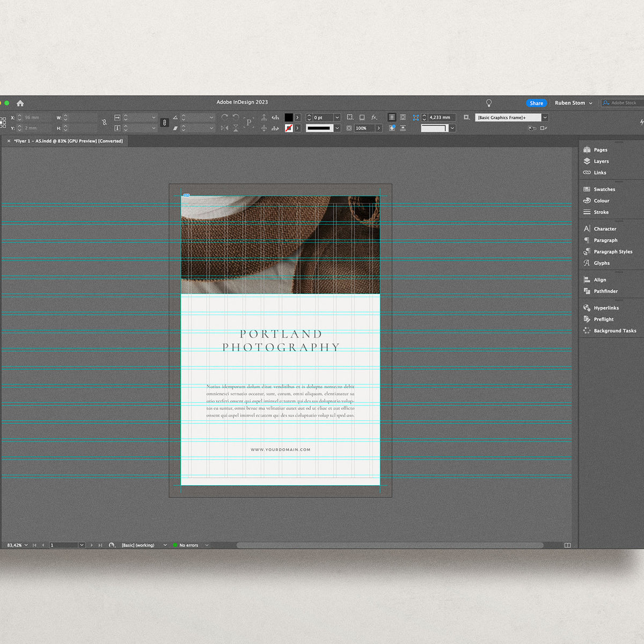This screenshot has height=644, width=644.
Task: Open the fill colour dropdown arrow
Action: [x=298, y=117]
